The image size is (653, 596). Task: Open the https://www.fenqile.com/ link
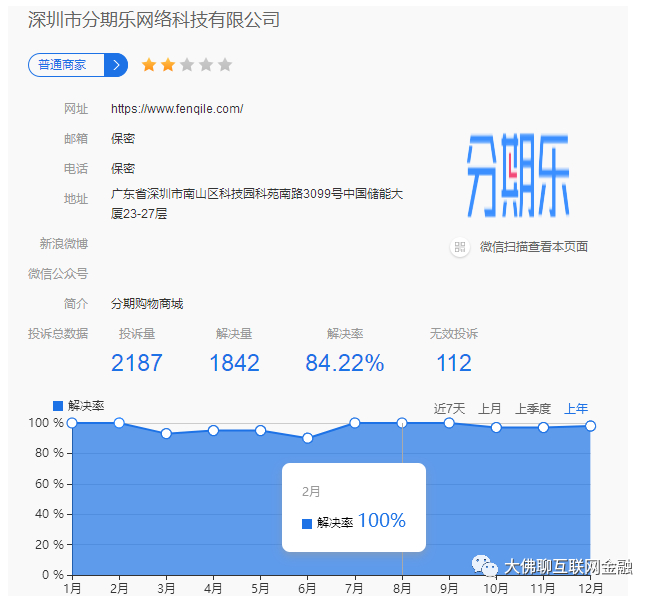[177, 109]
